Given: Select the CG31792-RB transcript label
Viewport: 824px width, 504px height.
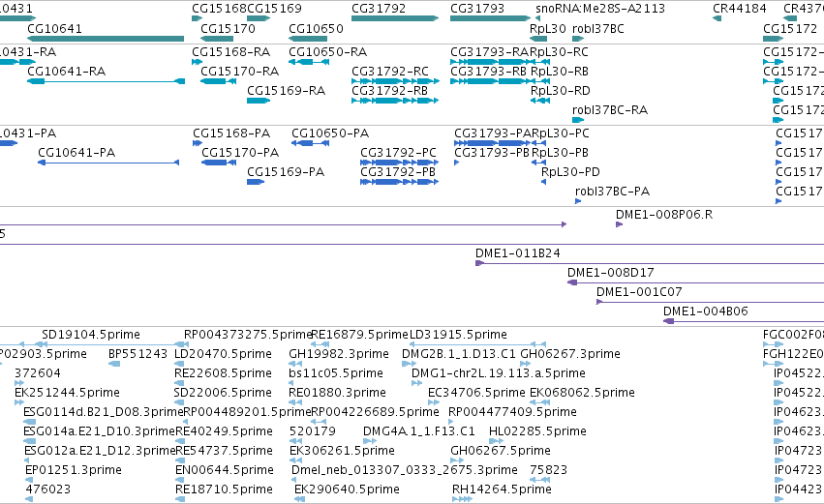Looking at the screenshot, I should point(389,90).
